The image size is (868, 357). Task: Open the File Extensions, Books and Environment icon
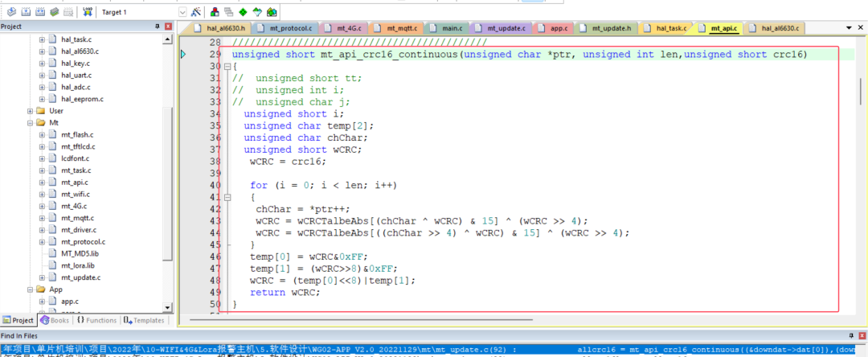(x=215, y=11)
